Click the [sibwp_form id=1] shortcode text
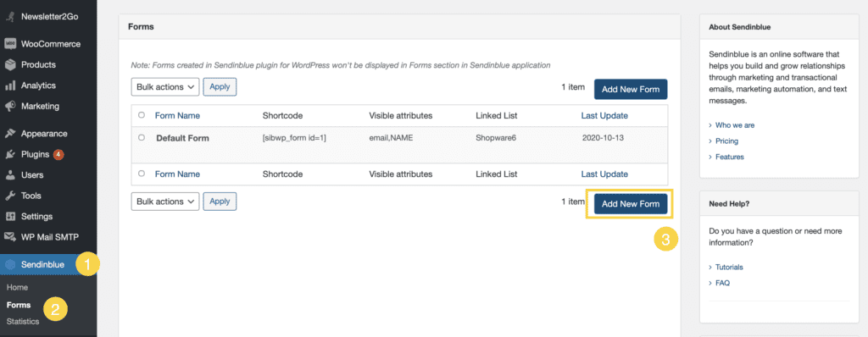The image size is (868, 337). (x=294, y=138)
